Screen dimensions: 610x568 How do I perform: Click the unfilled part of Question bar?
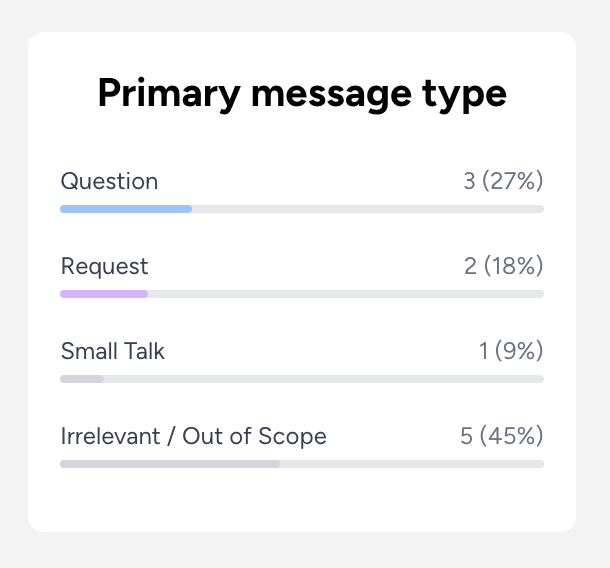368,209
